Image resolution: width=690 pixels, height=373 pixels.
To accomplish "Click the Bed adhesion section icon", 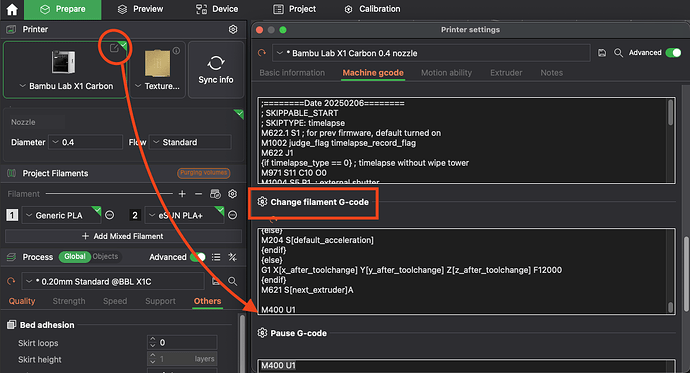I will [x=11, y=325].
